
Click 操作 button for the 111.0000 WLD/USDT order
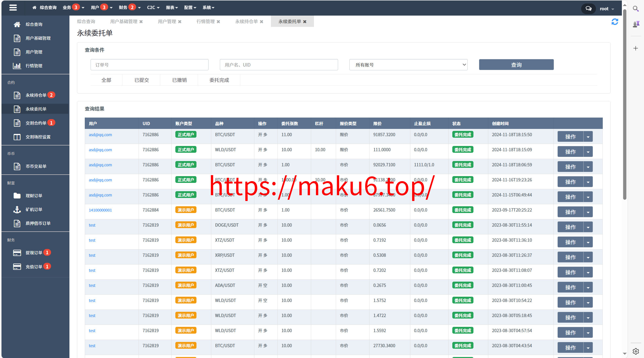click(570, 152)
